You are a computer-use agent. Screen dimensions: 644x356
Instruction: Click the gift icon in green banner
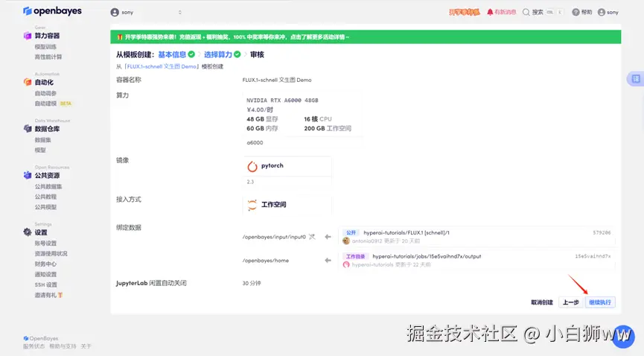120,37
